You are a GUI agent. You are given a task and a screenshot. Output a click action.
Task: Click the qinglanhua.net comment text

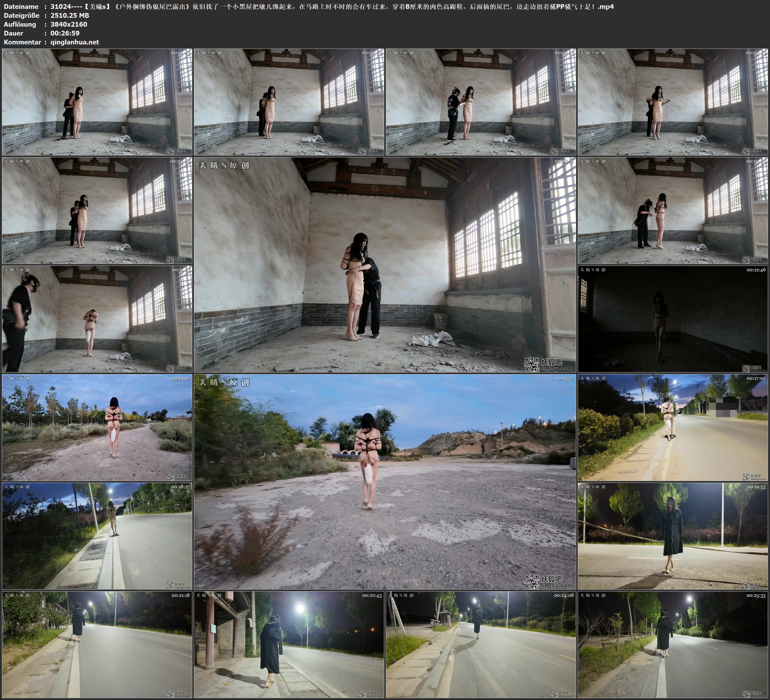(75, 42)
